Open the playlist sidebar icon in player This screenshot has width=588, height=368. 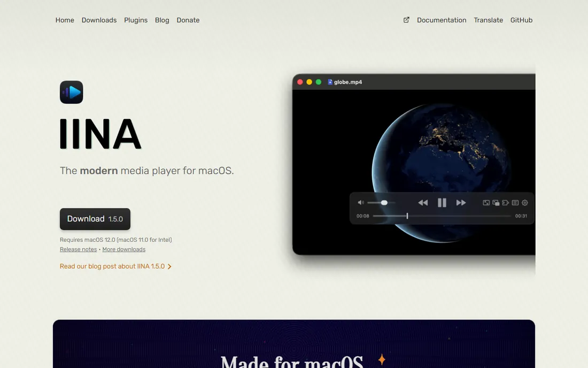pyautogui.click(x=515, y=203)
